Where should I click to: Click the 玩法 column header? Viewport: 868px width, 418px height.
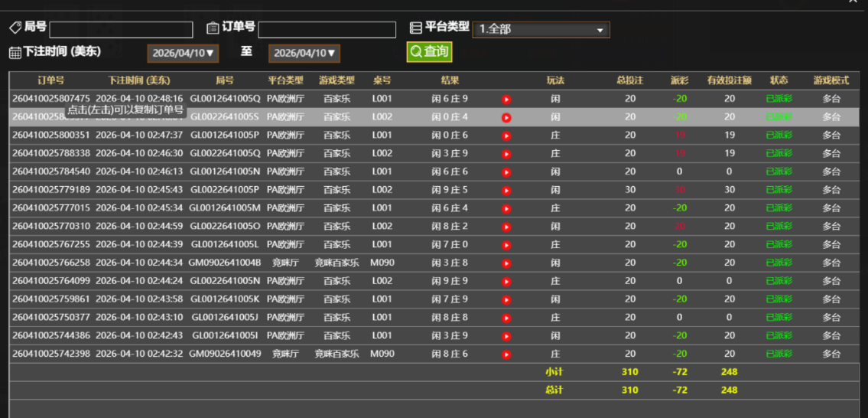pyautogui.click(x=555, y=80)
